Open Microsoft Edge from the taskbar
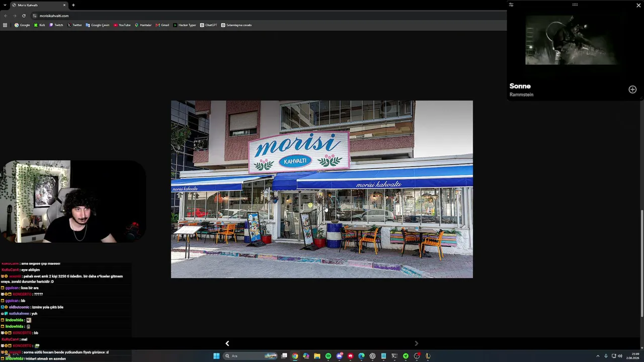Screen dimensions: 644x362 click(361, 356)
